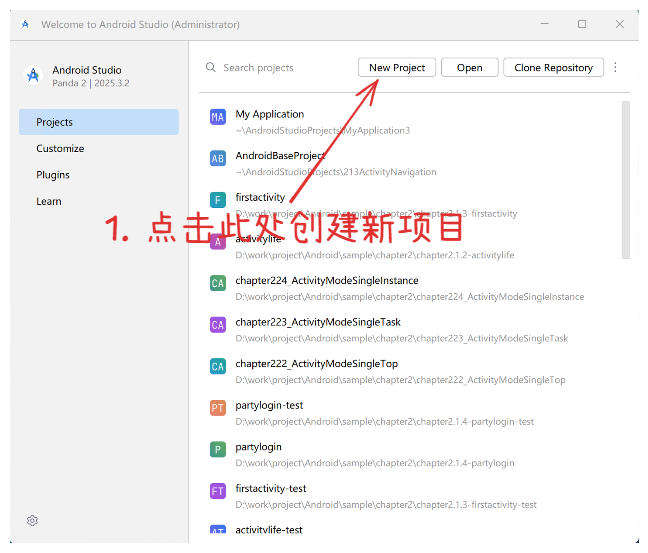This screenshot has height=553, width=648.
Task: Click the F icon of firstactivity
Action: tap(218, 200)
